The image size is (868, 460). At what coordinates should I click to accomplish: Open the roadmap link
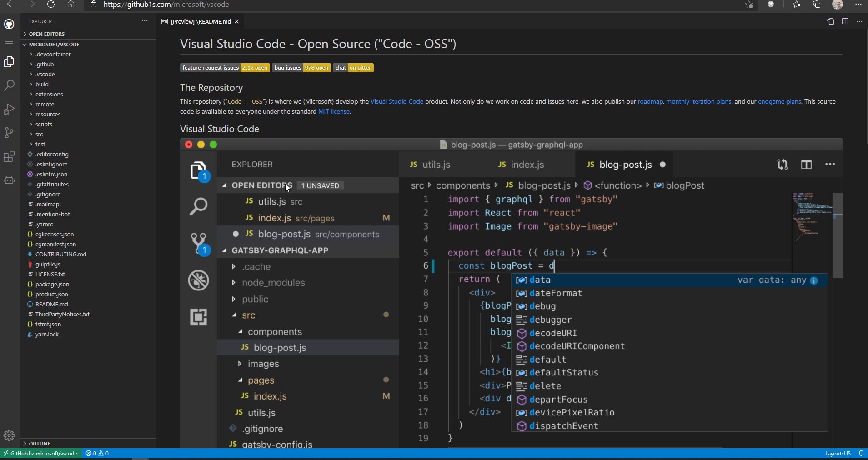point(650,101)
